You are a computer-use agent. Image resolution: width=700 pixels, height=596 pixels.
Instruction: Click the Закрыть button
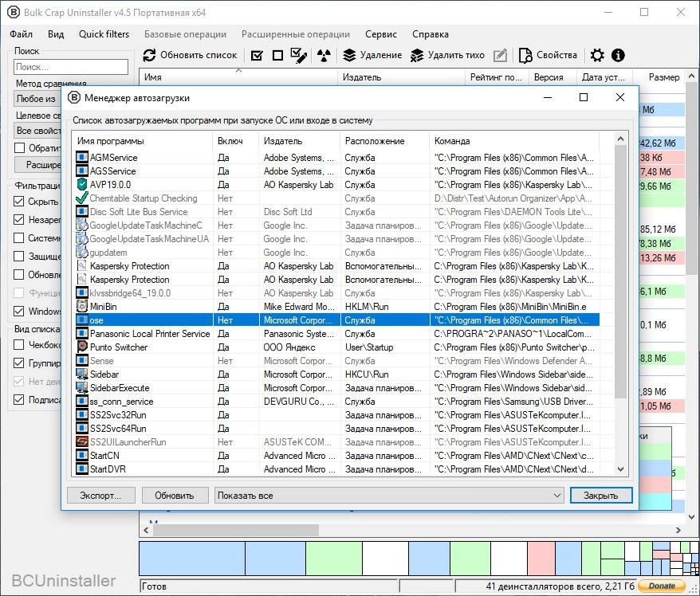pyautogui.click(x=601, y=495)
